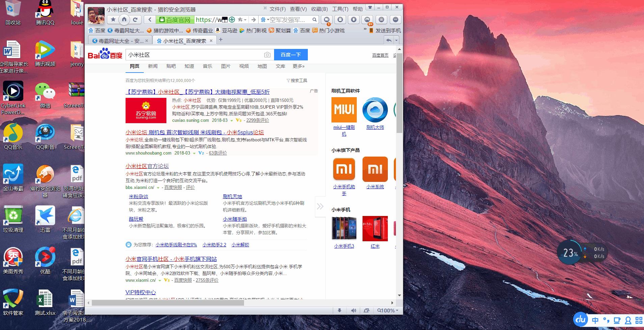Go to the browser home page

tap(124, 20)
